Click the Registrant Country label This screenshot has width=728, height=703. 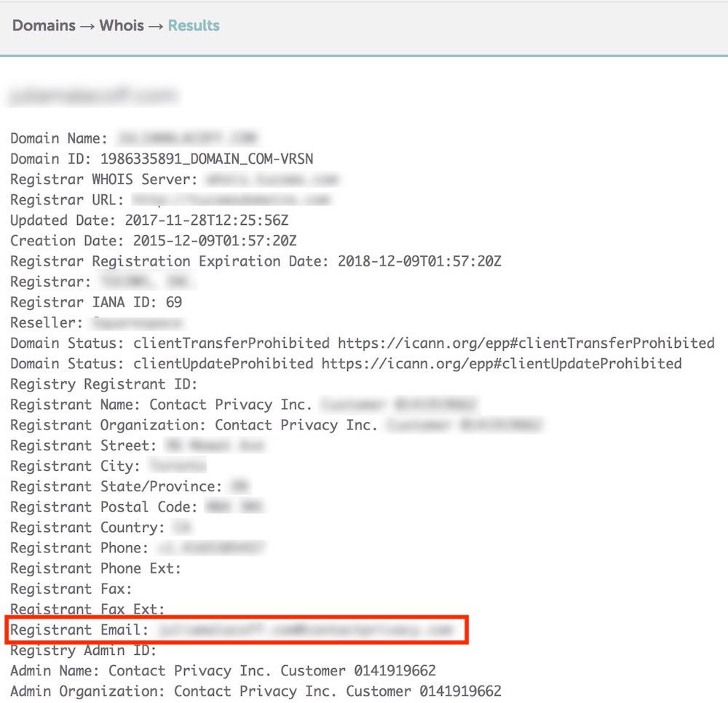(88, 527)
